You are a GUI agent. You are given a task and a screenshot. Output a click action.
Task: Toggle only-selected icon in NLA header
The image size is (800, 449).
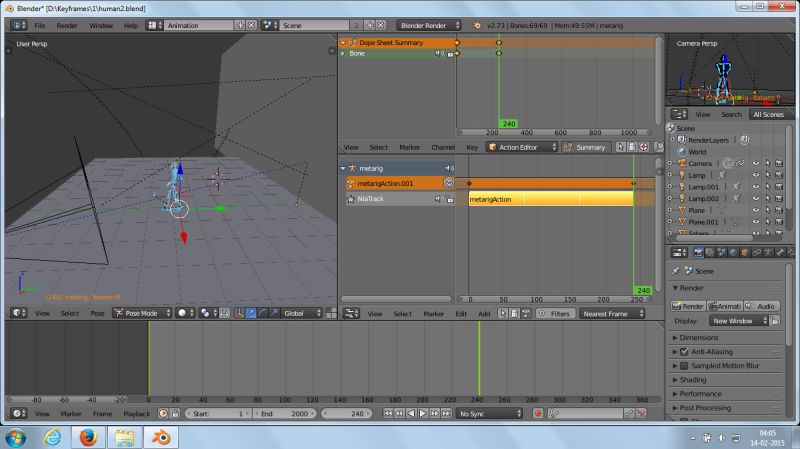(x=503, y=313)
